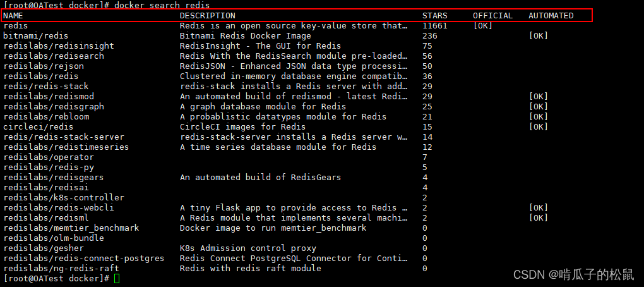Select the redislabs/redismod image name
Viewport: 644px width, 287px height.
49,96
